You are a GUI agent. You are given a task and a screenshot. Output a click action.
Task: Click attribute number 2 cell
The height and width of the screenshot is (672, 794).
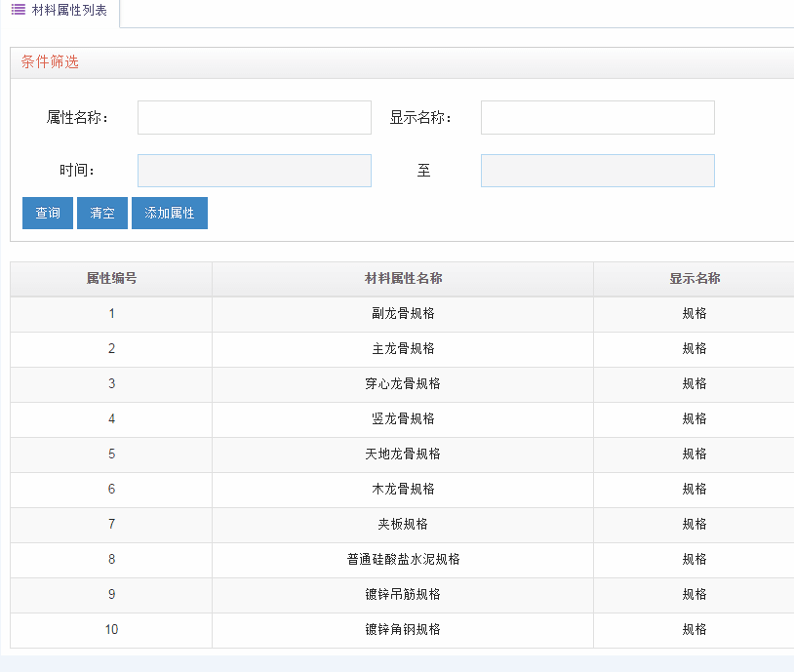click(111, 349)
